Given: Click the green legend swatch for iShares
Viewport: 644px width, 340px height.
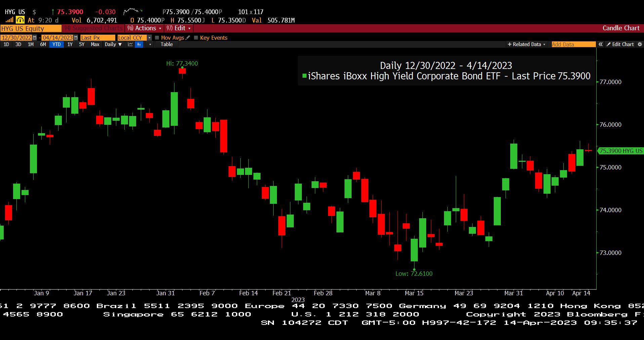Looking at the screenshot, I should [x=305, y=76].
